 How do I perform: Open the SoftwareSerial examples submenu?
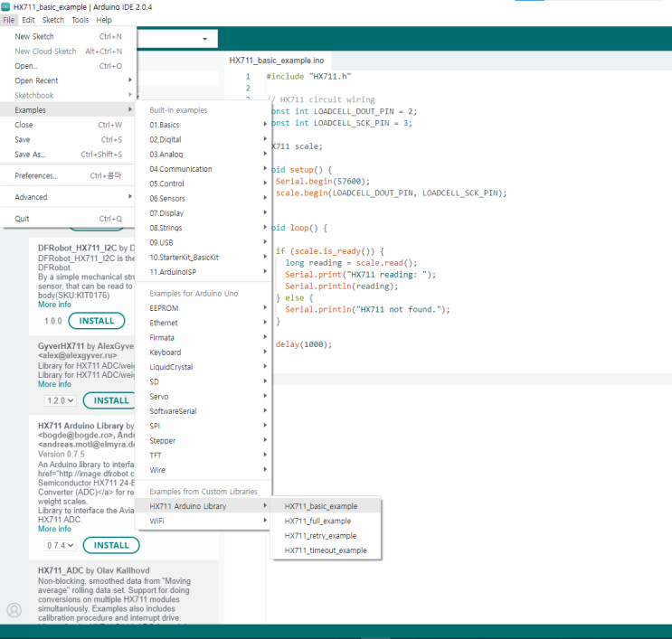[203, 411]
